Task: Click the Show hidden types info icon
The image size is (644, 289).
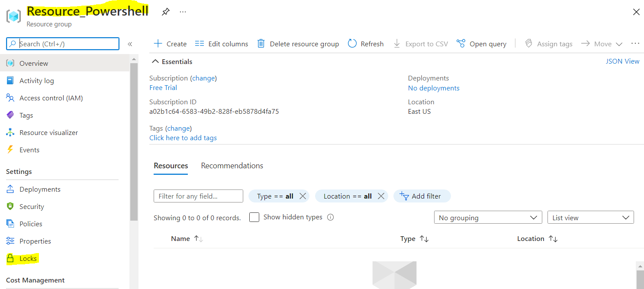Action: [x=331, y=218]
